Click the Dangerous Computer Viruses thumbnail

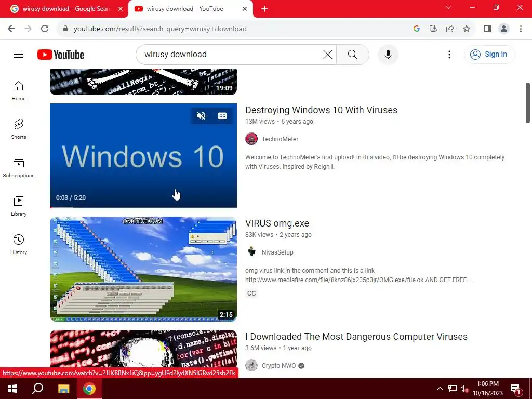[143, 349]
